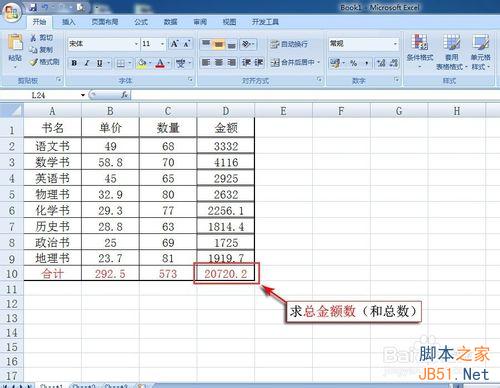Viewport: 500px width, 388px height.
Task: Click the Office button logo
Action: 12,12
